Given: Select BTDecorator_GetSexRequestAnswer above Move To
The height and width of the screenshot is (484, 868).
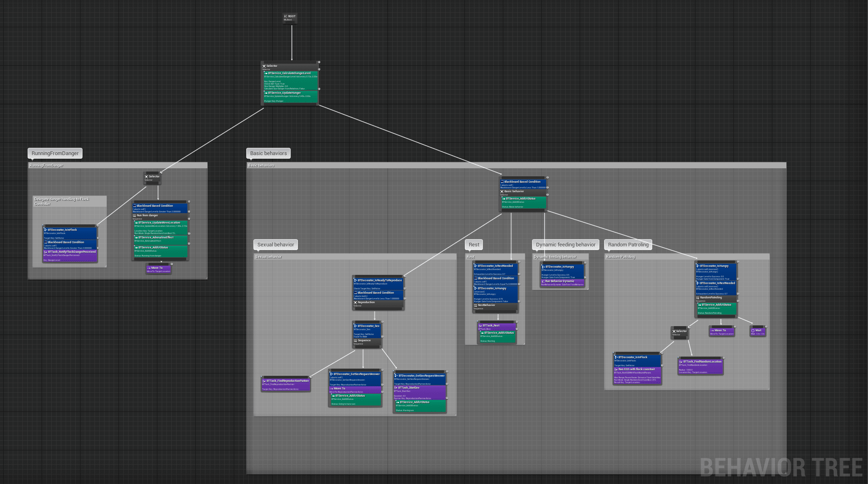Looking at the screenshot, I should click(356, 379).
